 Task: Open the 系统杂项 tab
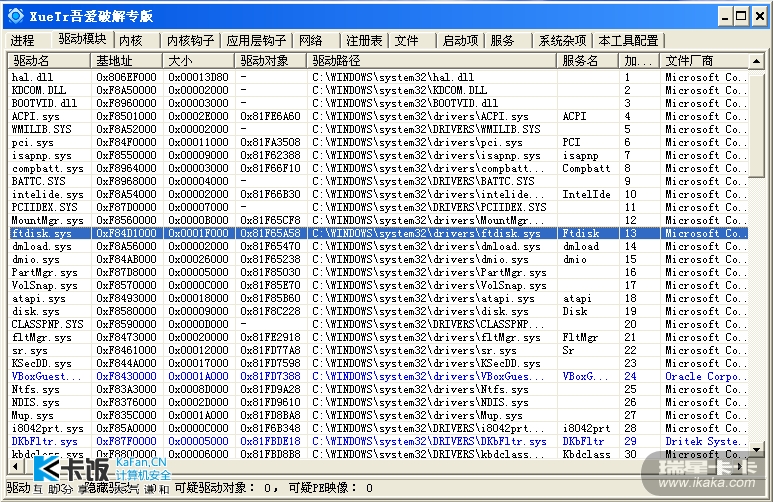[x=562, y=40]
